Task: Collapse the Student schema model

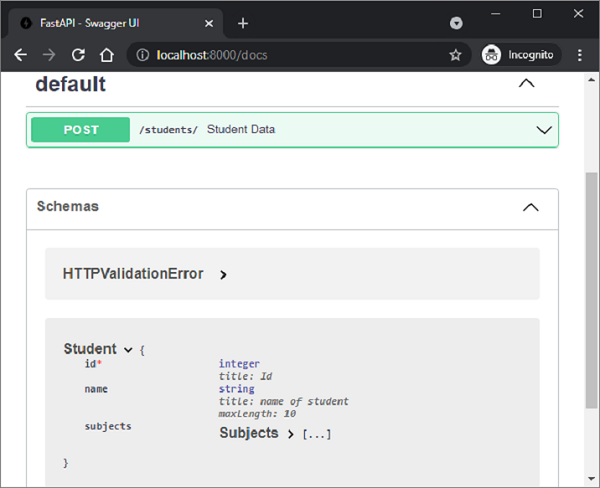Action: (x=128, y=349)
